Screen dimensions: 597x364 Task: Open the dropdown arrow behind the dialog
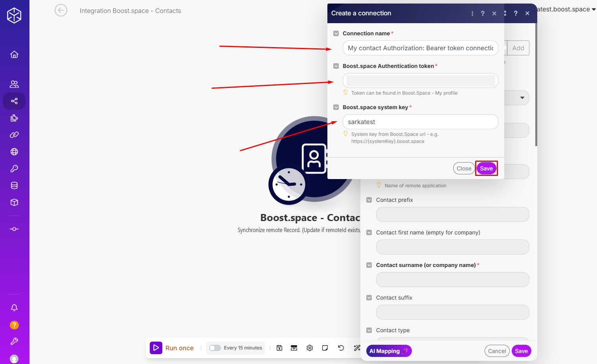522,98
